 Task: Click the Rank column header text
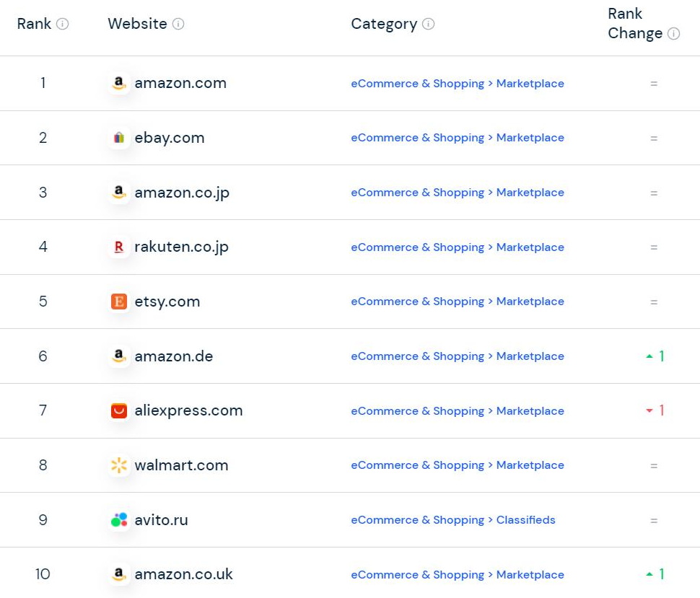pos(34,24)
